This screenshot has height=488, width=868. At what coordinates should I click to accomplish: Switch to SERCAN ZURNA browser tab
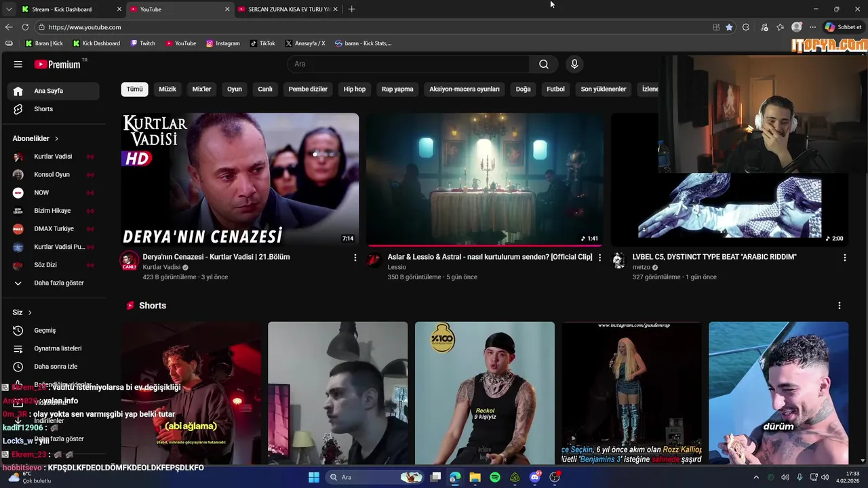coord(288,9)
